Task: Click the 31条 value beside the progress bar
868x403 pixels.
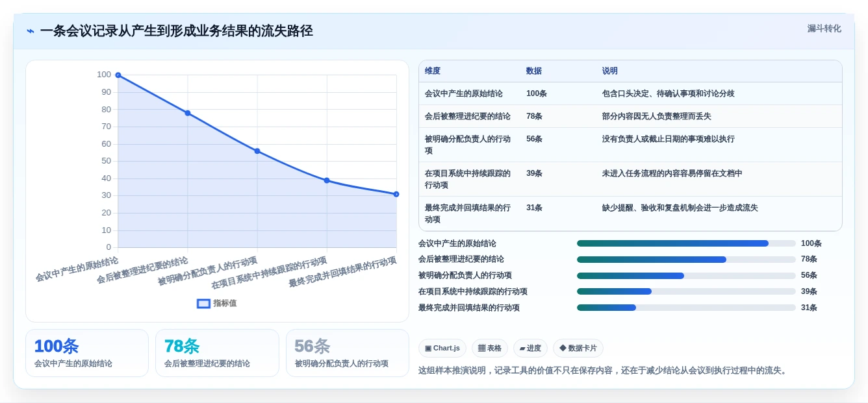Action: tap(810, 308)
